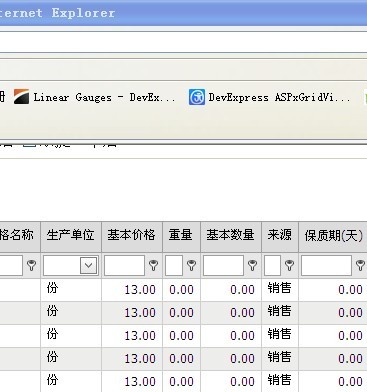Focus the 来源 filter input box
Image resolution: width=367 pixels, height=392 pixels.
click(272, 265)
